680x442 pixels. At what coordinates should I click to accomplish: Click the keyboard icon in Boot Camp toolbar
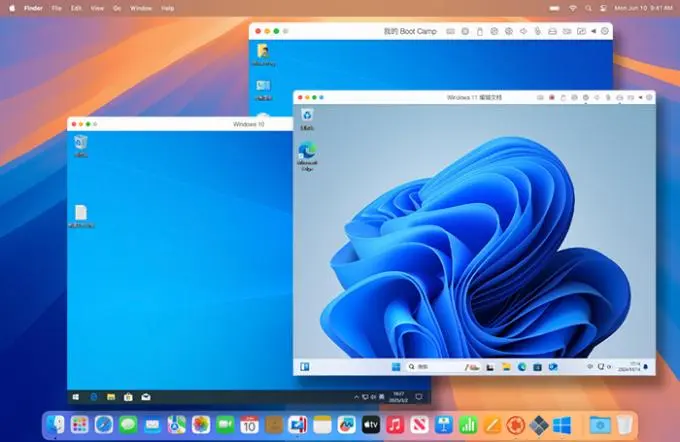451,31
